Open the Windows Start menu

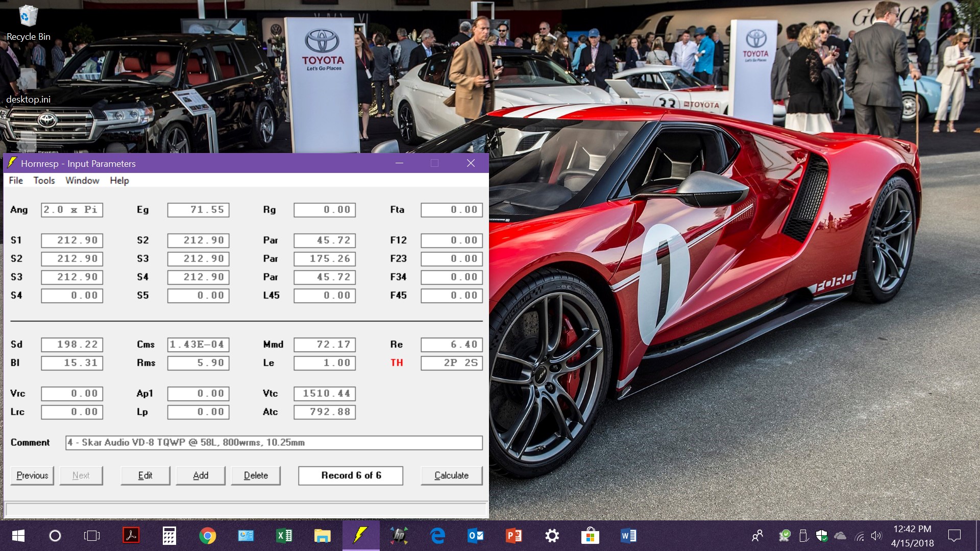[x=18, y=536]
